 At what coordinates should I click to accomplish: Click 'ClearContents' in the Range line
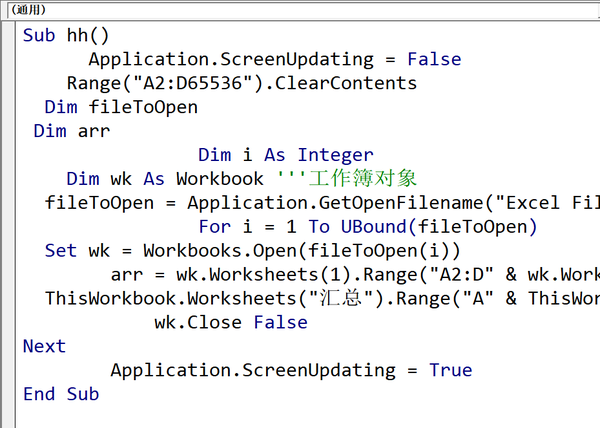coord(346,83)
